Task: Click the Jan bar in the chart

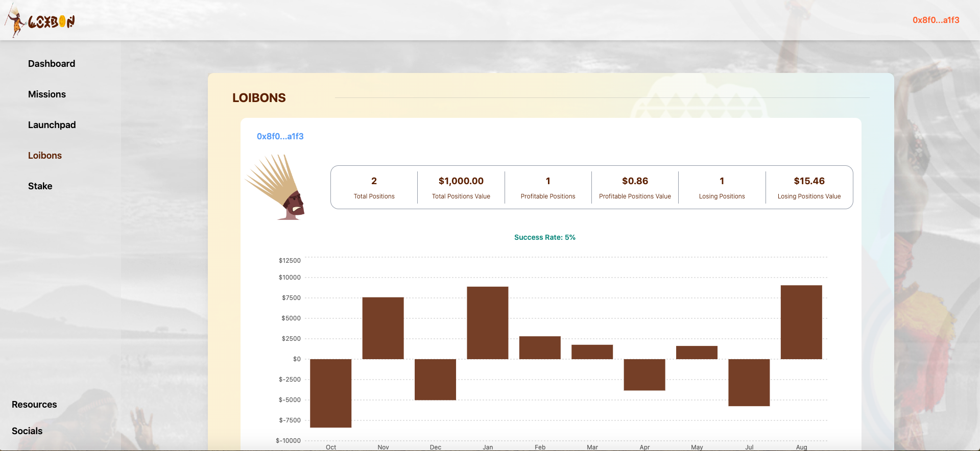Action: tap(488, 323)
